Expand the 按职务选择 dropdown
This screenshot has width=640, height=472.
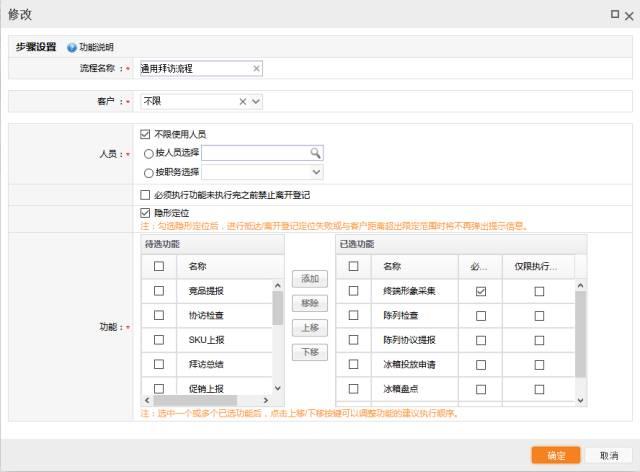point(317,172)
